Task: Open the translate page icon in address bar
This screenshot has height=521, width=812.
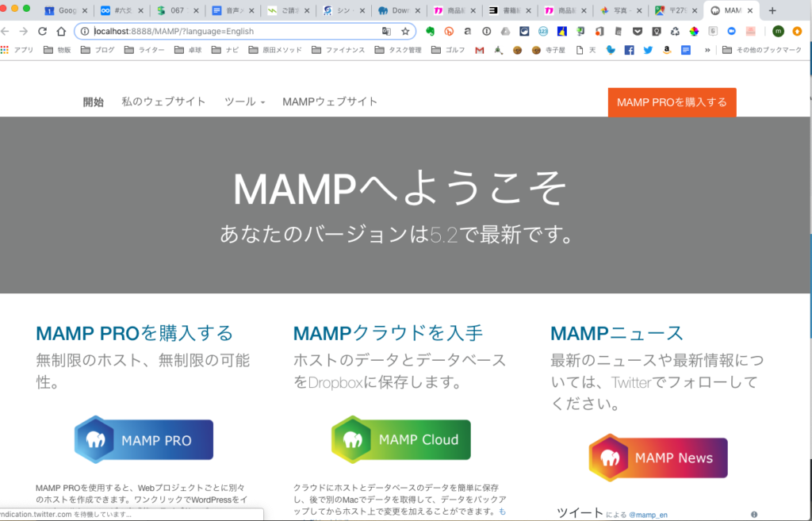Action: click(x=386, y=31)
